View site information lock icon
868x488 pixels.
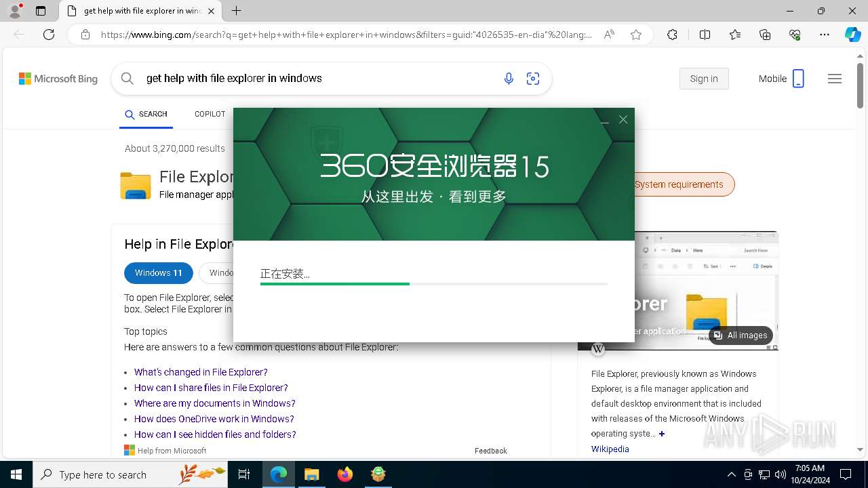point(85,35)
